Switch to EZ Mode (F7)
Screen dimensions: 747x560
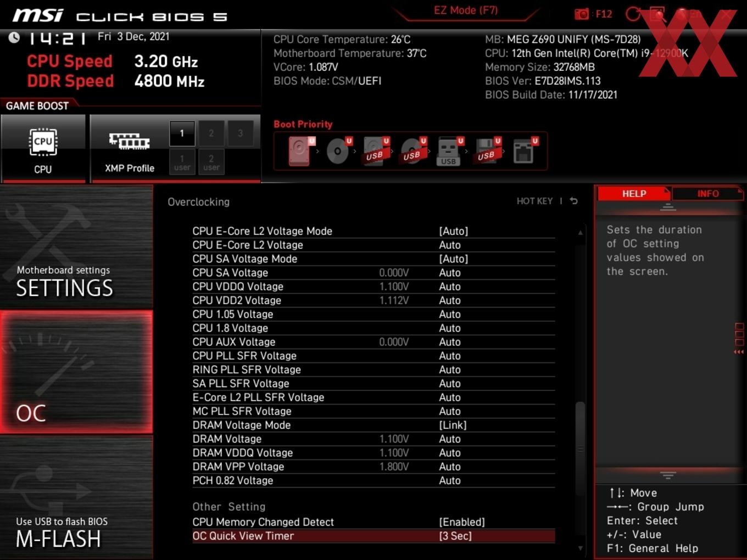(x=466, y=10)
